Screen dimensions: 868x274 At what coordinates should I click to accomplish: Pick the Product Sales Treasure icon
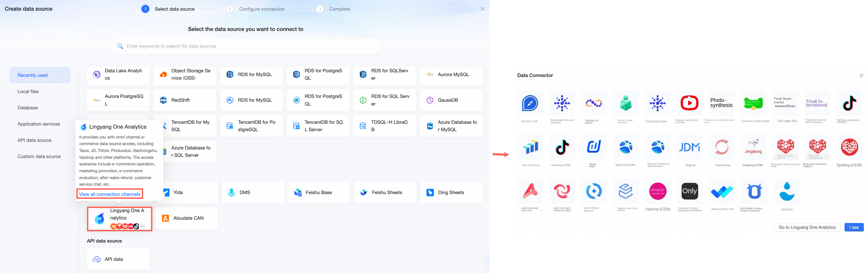click(625, 103)
